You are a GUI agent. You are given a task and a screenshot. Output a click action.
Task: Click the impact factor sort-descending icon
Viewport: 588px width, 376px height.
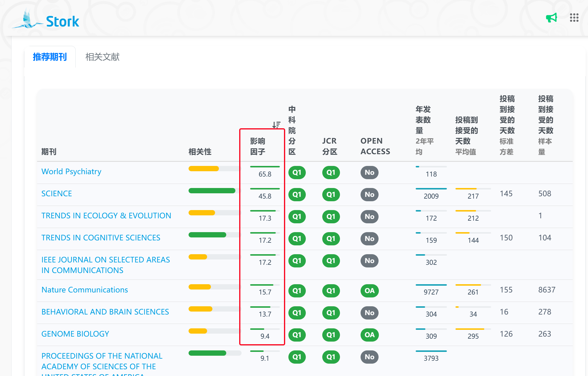point(276,125)
